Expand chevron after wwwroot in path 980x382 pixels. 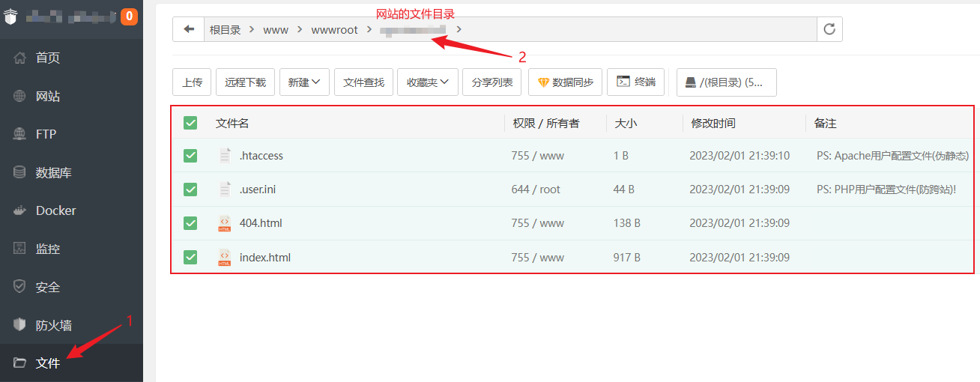[369, 29]
